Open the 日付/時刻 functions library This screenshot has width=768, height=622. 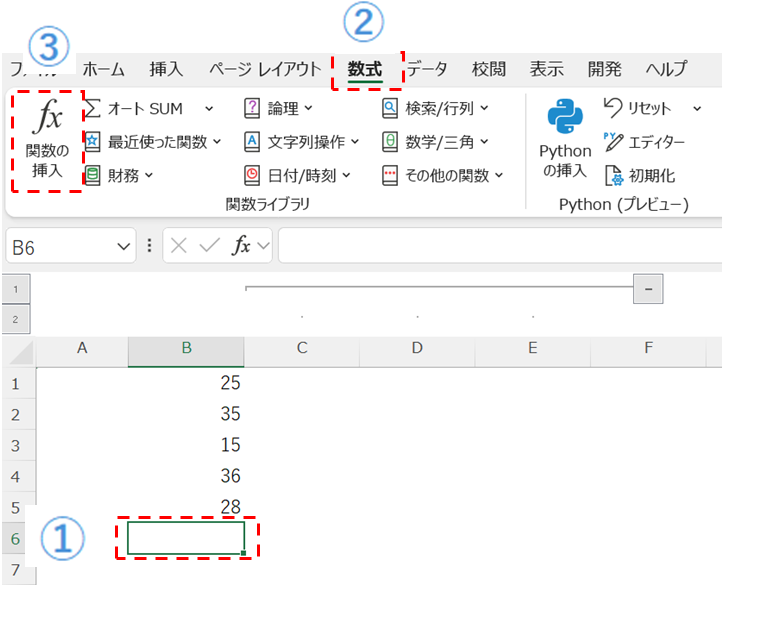tap(298, 176)
